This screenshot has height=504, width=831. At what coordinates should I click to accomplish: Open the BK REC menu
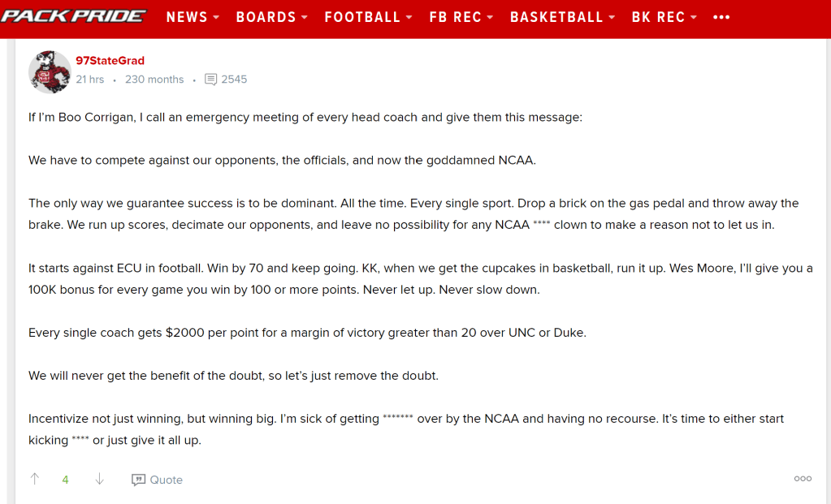coord(664,17)
